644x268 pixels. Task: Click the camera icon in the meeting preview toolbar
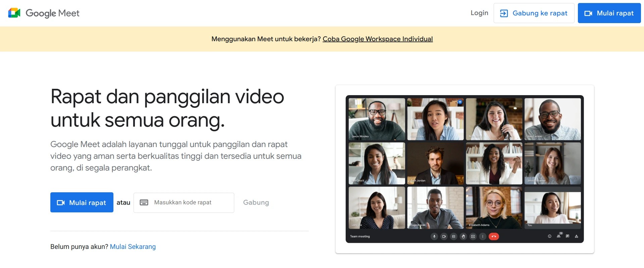[444, 237]
